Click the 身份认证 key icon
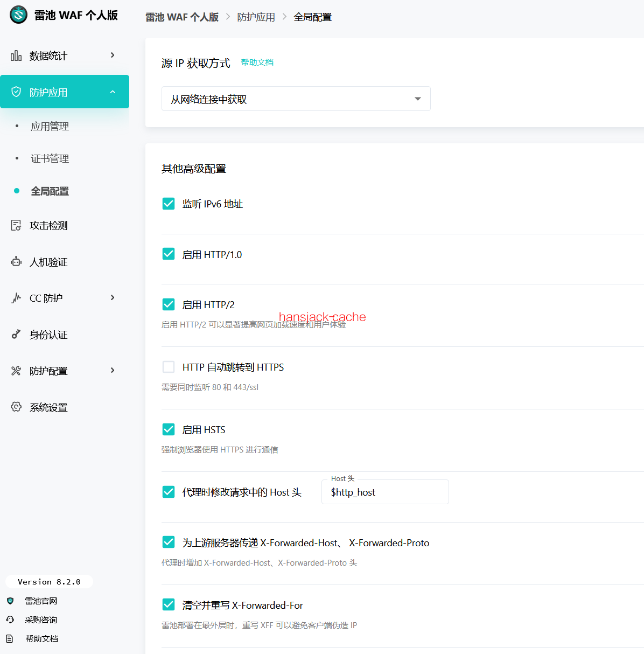 pos(16,335)
